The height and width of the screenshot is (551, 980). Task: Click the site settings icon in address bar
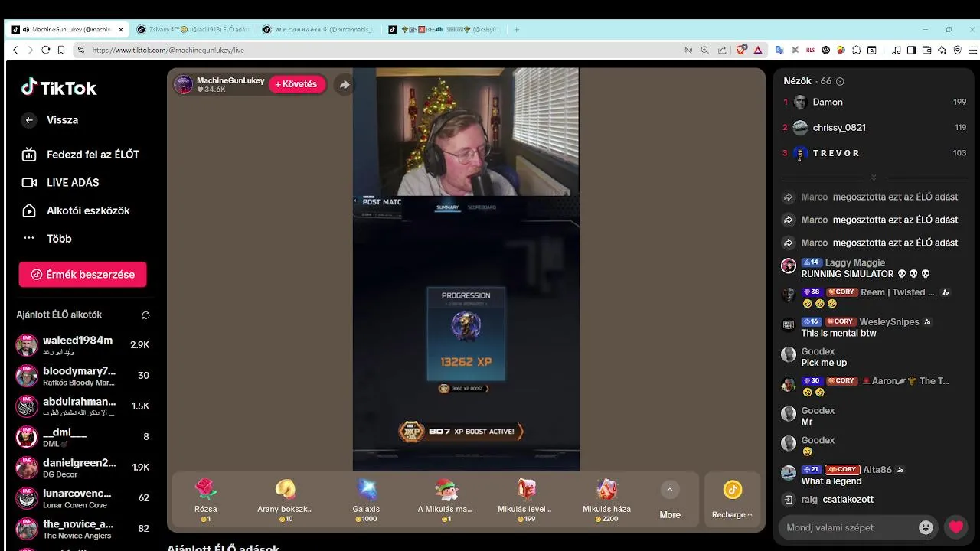click(x=80, y=50)
